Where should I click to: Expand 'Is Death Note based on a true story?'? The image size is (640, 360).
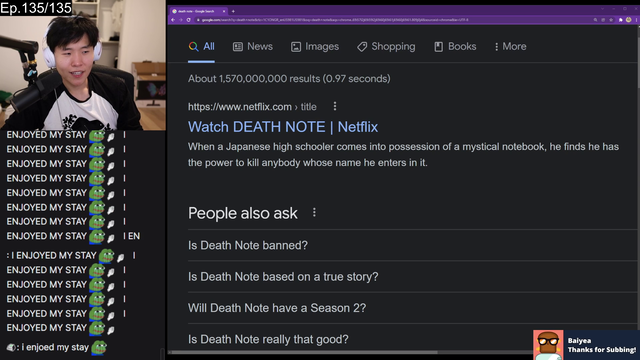click(412, 277)
